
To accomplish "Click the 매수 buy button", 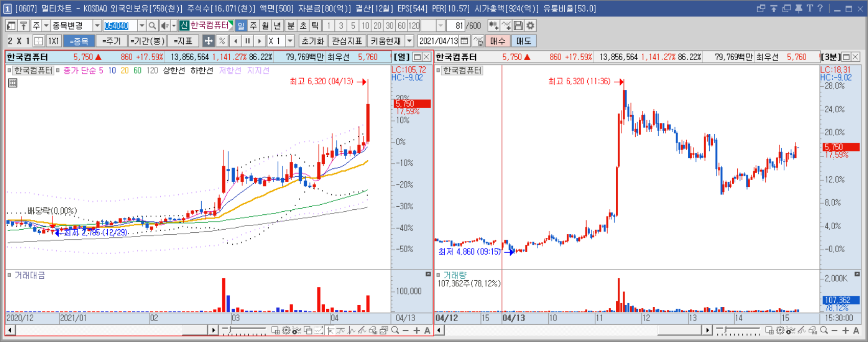I will coord(498,41).
